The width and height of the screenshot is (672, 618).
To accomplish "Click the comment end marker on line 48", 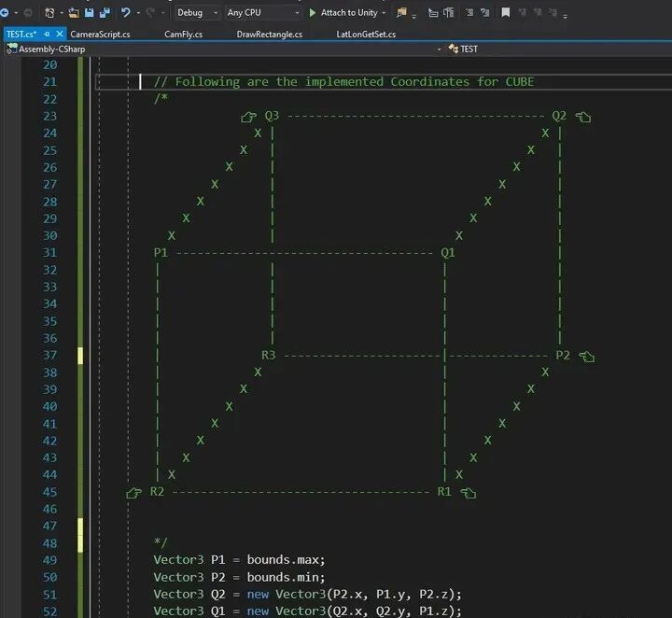I will tap(161, 542).
